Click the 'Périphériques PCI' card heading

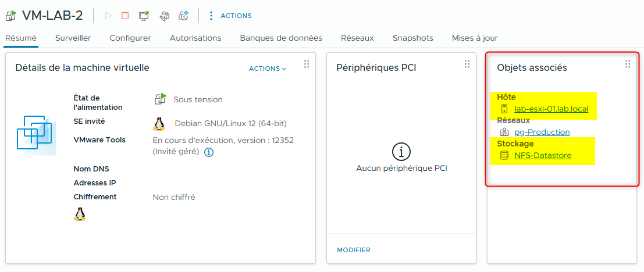click(376, 67)
